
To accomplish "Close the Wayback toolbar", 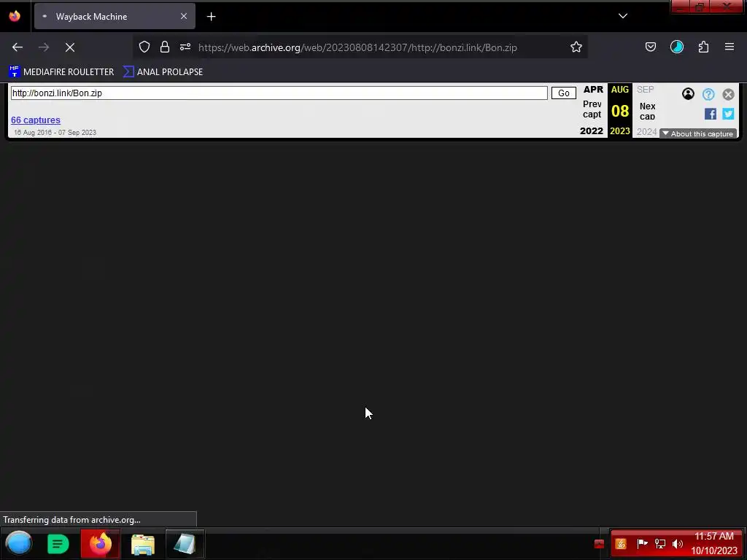I will coord(728,94).
